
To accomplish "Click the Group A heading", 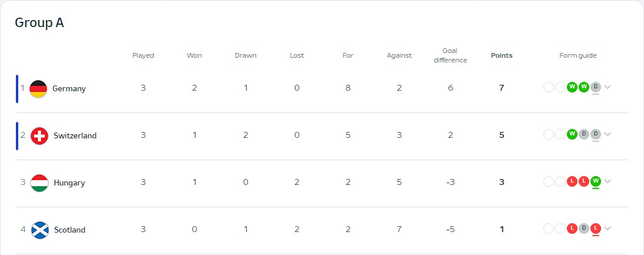I will (x=39, y=22).
